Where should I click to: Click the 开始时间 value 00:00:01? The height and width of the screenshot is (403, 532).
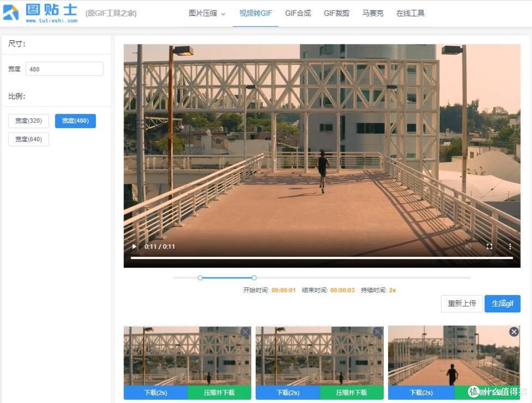pyautogui.click(x=284, y=290)
